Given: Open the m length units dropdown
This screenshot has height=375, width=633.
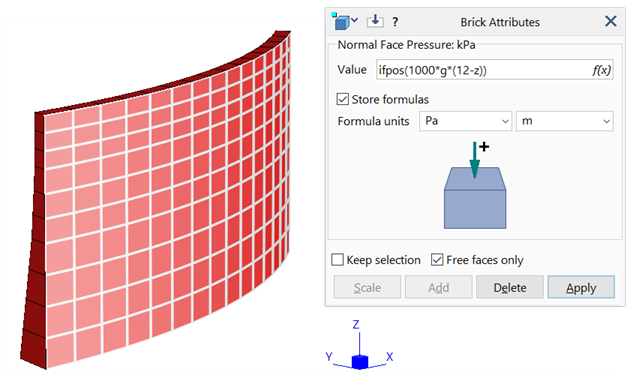Looking at the screenshot, I should (564, 121).
